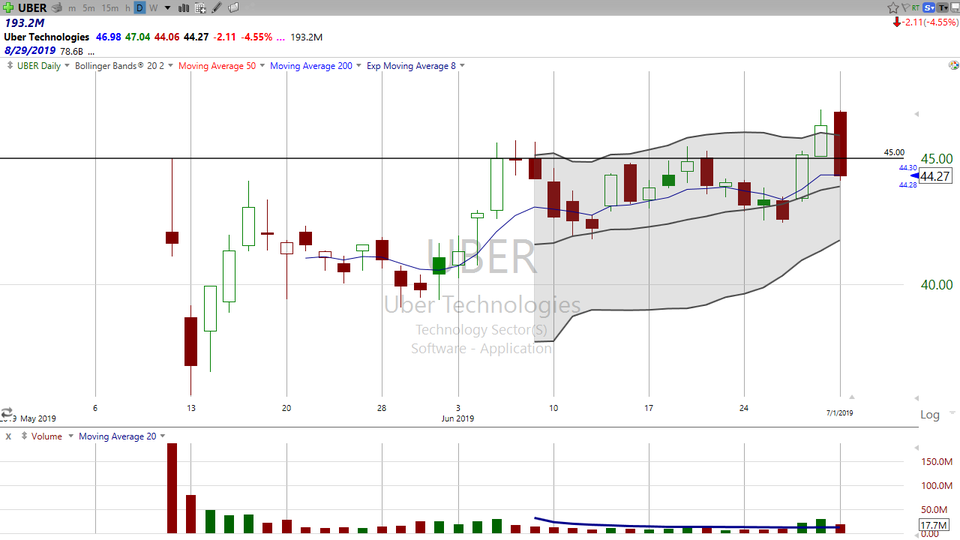Viewport: 960px width, 540px height.
Task: Click the 40.00 price axis label
Action: coord(937,285)
